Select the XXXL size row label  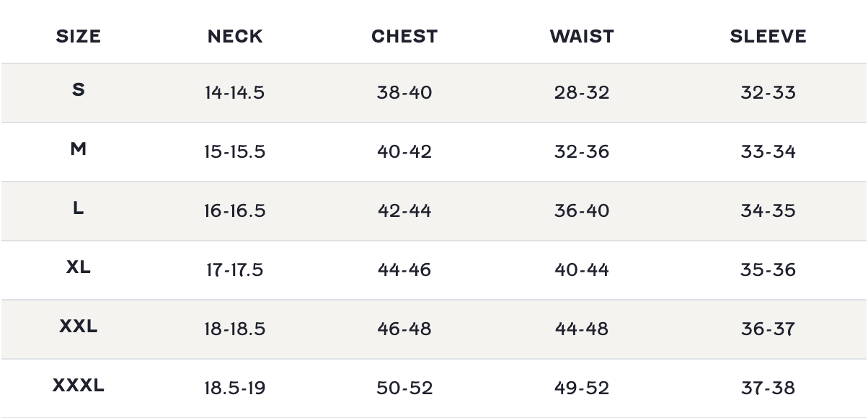[79, 386]
